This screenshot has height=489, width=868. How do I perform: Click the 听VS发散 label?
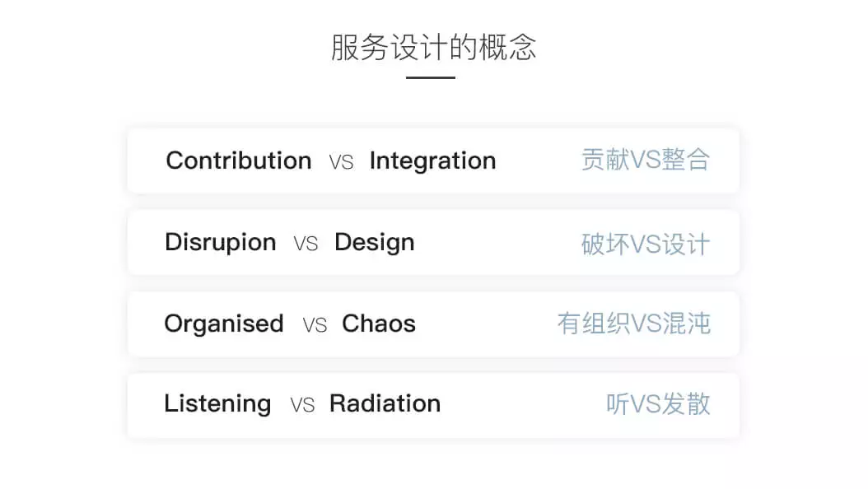[658, 404]
